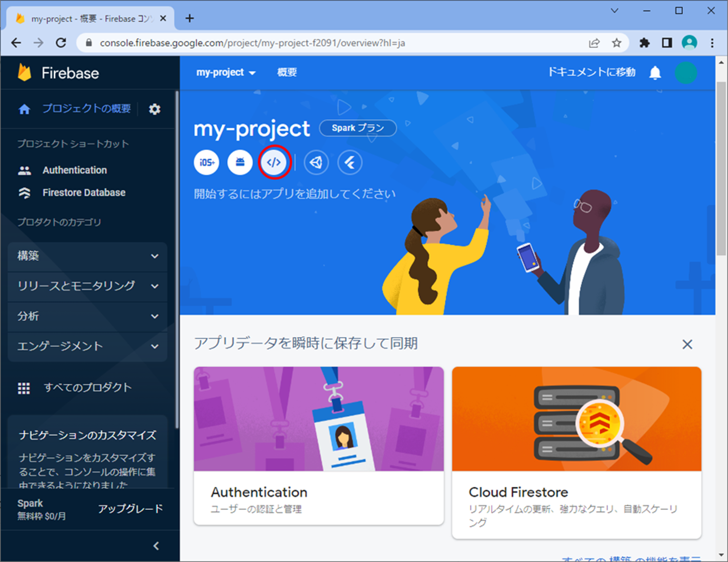
Task: Click the page scrollbar down arrow
Action: [x=721, y=555]
